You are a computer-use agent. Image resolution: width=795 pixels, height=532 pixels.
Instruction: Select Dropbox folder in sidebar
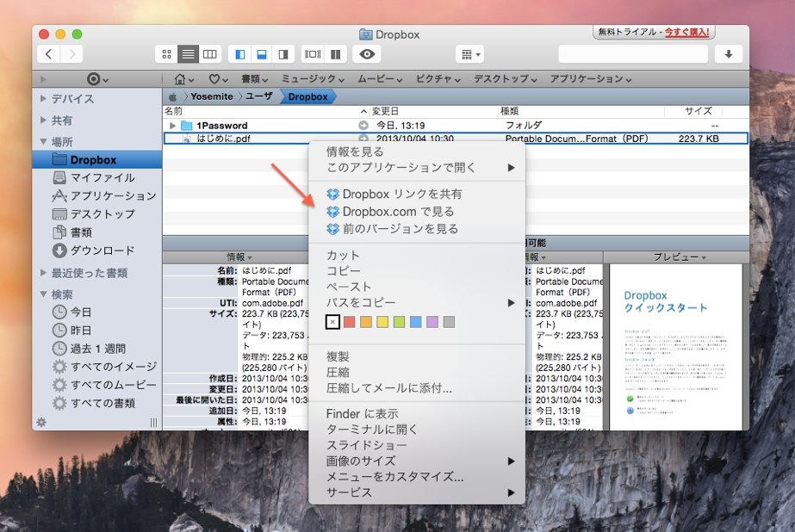[96, 159]
